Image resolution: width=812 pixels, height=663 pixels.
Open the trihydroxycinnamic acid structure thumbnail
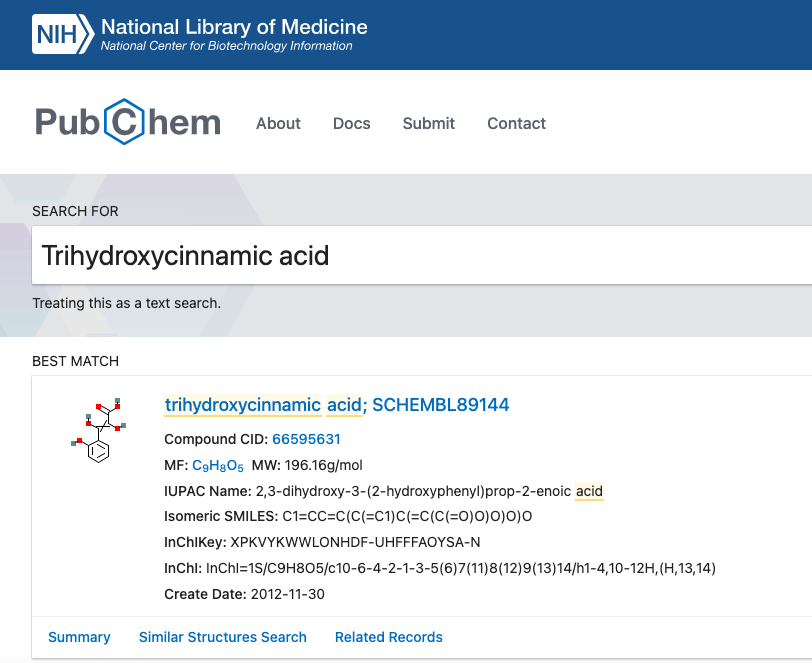pos(98,430)
